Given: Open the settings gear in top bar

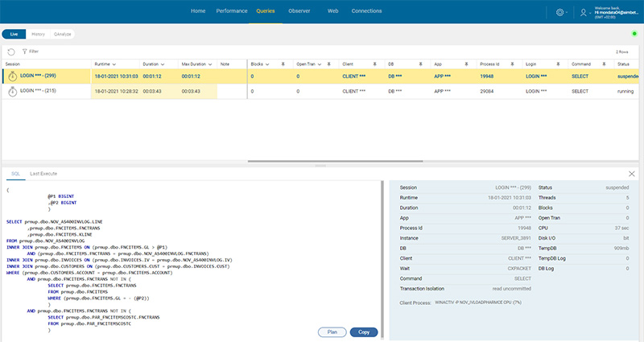Looking at the screenshot, I should tap(559, 12).
